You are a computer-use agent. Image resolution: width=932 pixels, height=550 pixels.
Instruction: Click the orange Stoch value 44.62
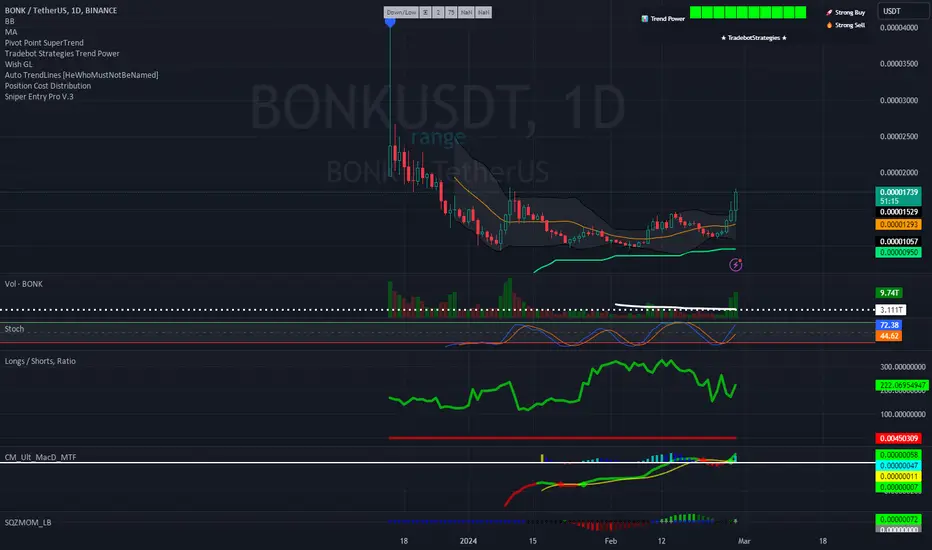tap(889, 336)
